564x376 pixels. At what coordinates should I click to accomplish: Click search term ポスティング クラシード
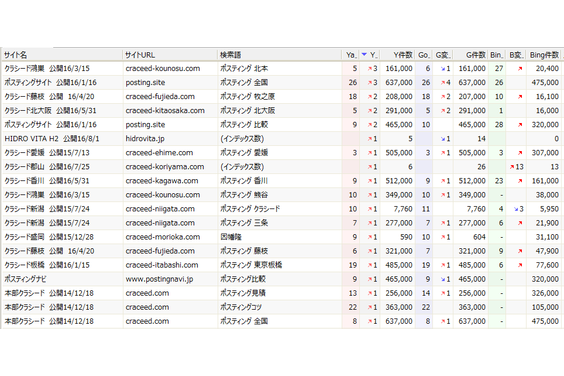tap(250, 209)
